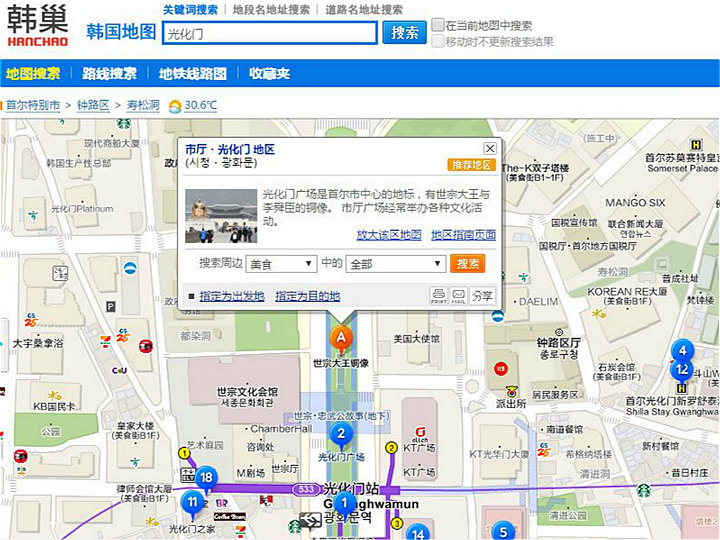This screenshot has width=720, height=540.
Task: Click the orange A map marker
Action: (x=341, y=340)
